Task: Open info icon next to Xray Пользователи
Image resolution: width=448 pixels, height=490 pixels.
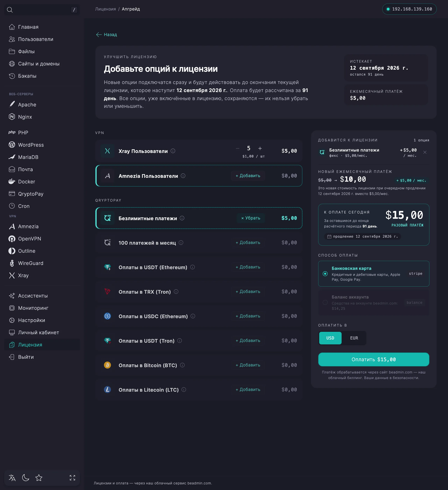Action: [173, 151]
